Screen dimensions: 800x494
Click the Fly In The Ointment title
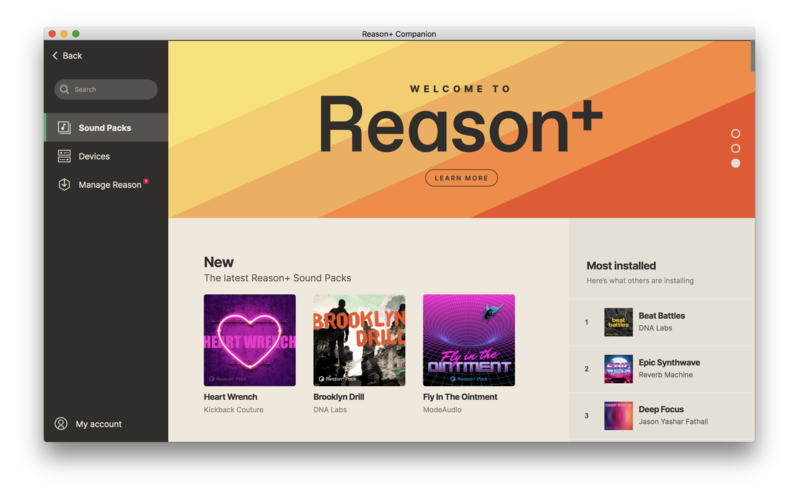[460, 397]
